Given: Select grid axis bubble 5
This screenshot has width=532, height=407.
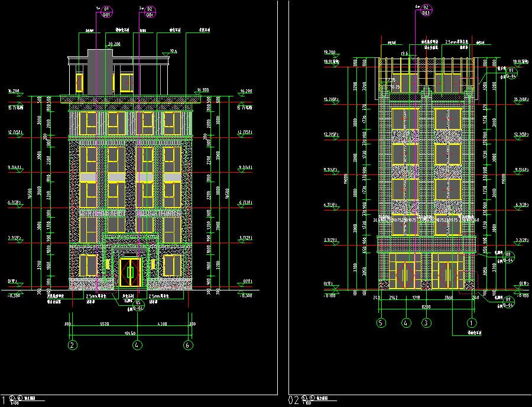Looking at the screenshot, I should 381,322.
